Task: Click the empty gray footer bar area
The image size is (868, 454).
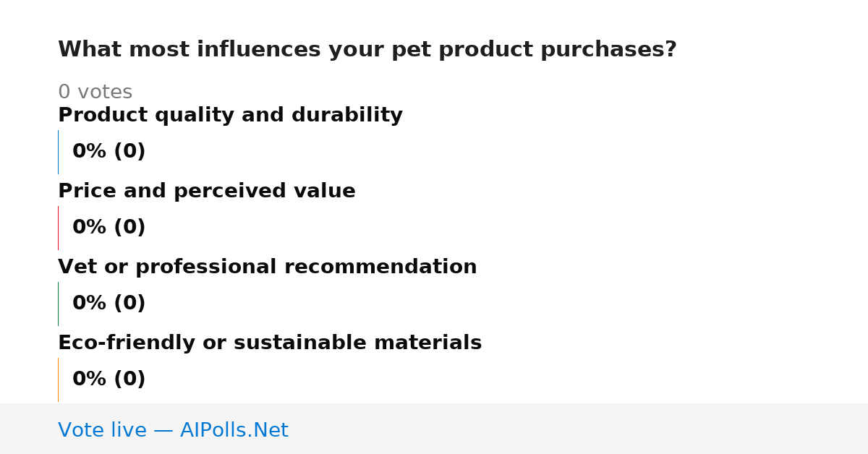Action: point(579,429)
